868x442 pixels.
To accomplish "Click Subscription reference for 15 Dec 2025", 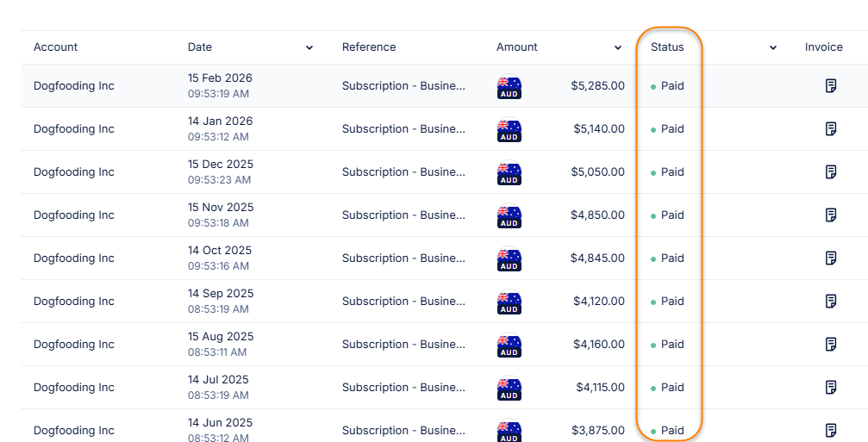I will pos(403,172).
